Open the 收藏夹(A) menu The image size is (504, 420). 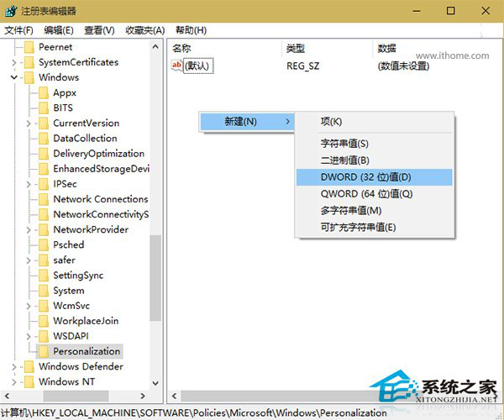(145, 30)
